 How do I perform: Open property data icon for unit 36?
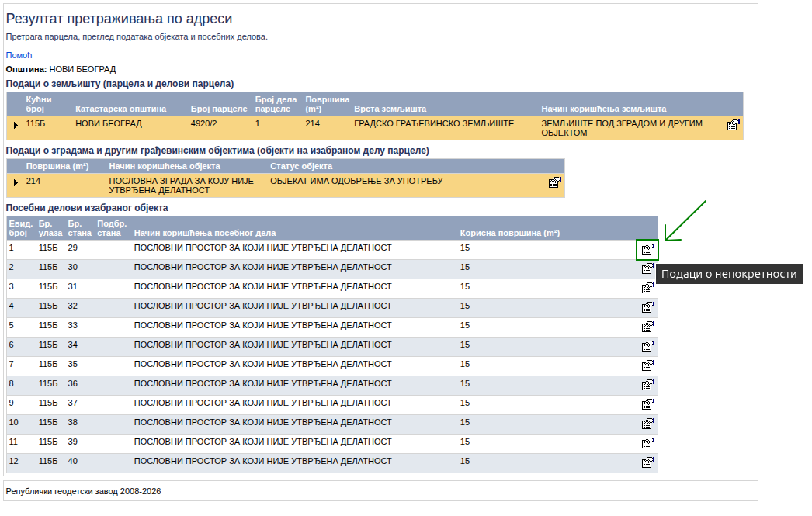(647, 385)
